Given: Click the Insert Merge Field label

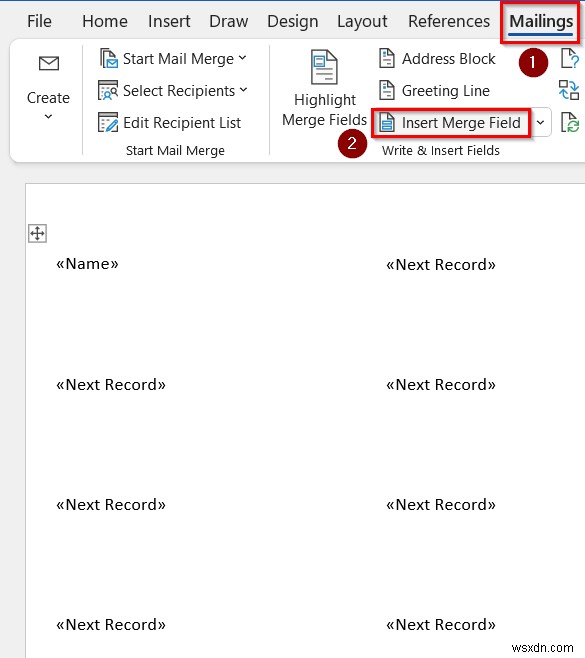Looking at the screenshot, I should click(461, 123).
